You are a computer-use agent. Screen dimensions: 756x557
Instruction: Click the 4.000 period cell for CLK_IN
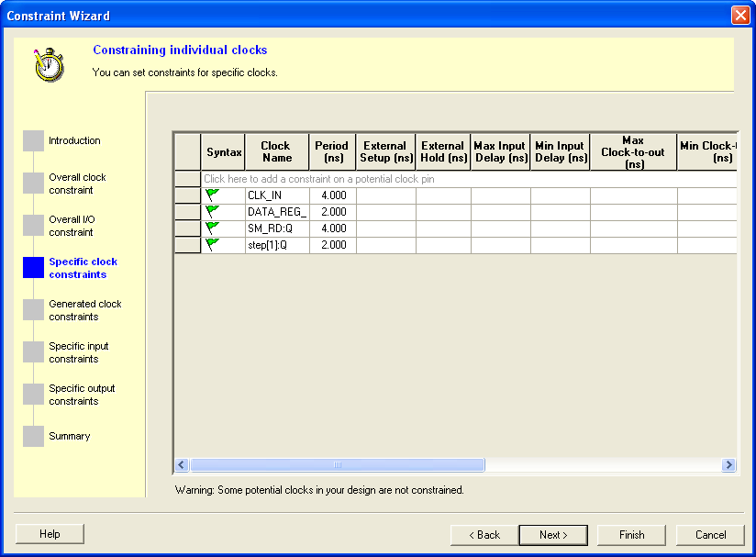point(333,195)
